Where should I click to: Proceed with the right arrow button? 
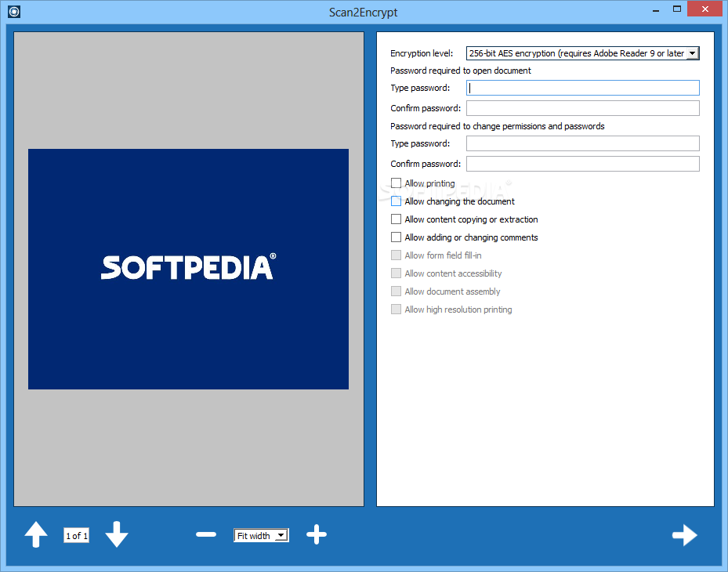pyautogui.click(x=685, y=535)
